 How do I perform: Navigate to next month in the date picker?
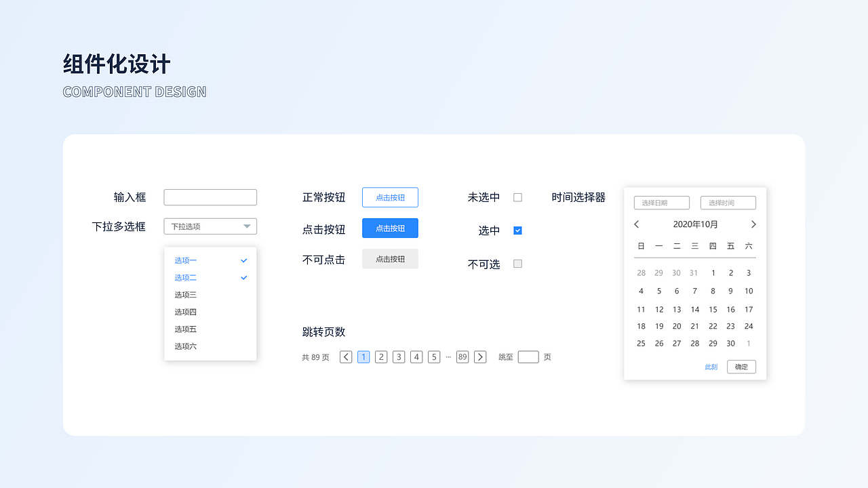click(753, 224)
